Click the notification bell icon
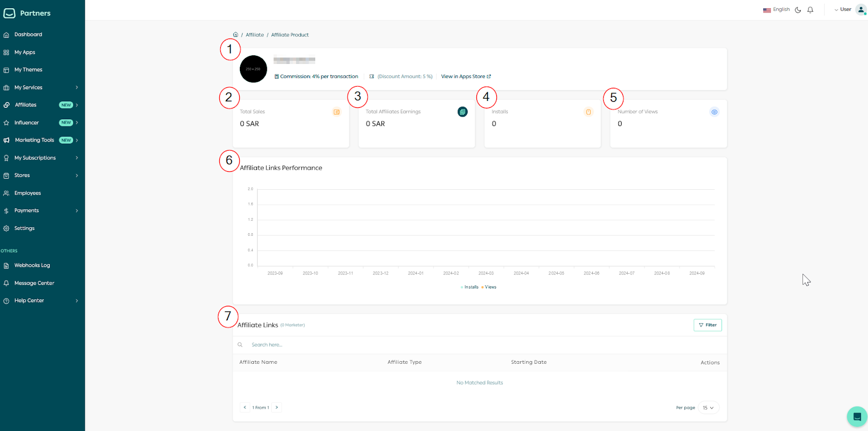 point(810,10)
